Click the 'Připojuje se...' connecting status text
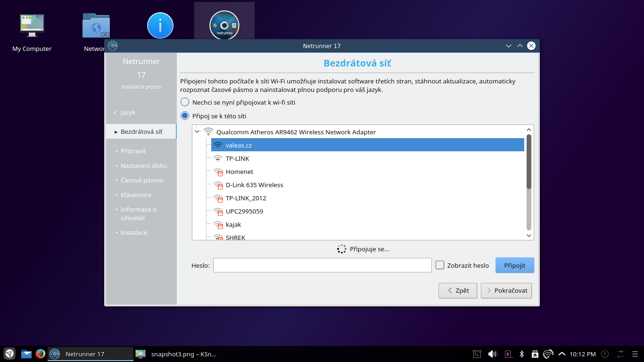 point(369,249)
